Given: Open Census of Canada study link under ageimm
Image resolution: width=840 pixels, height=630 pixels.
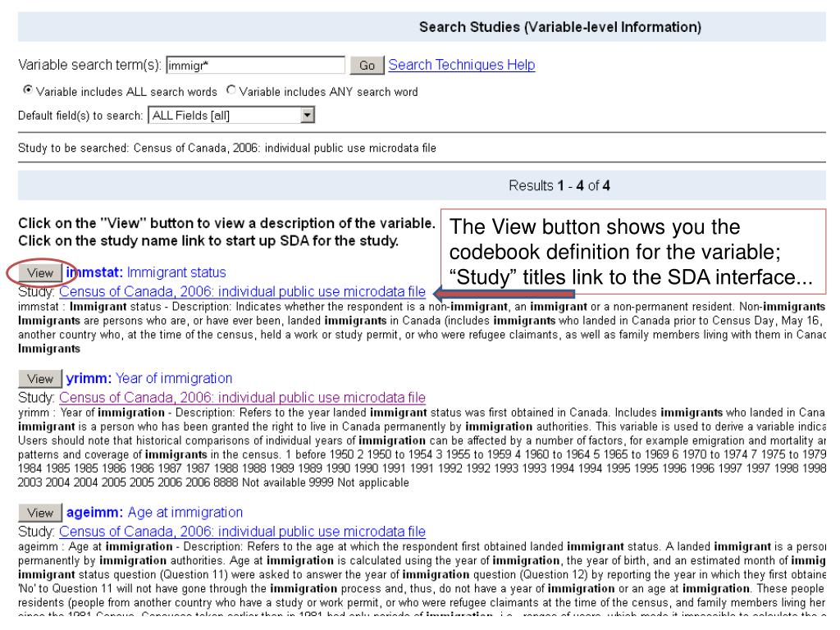Looking at the screenshot, I should point(242,532).
